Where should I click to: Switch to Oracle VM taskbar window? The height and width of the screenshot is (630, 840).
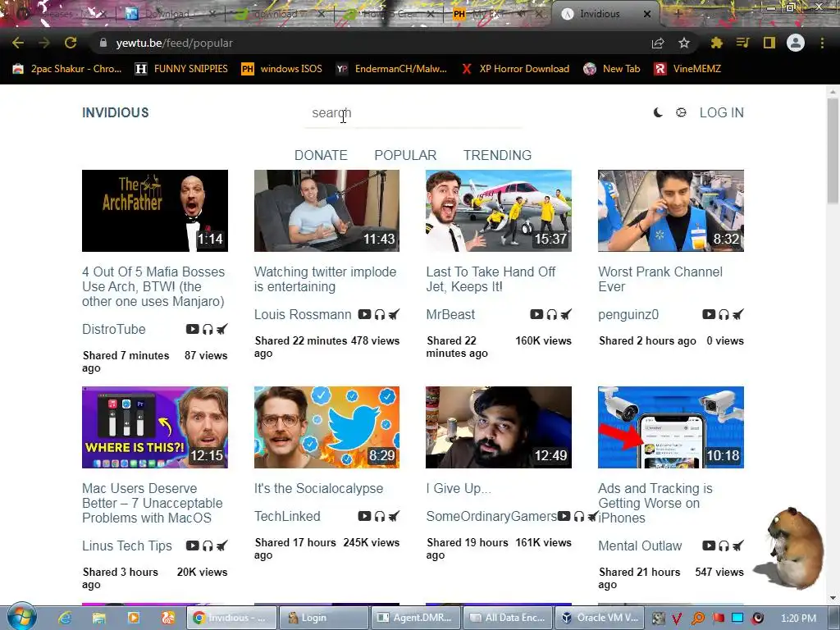598,618
